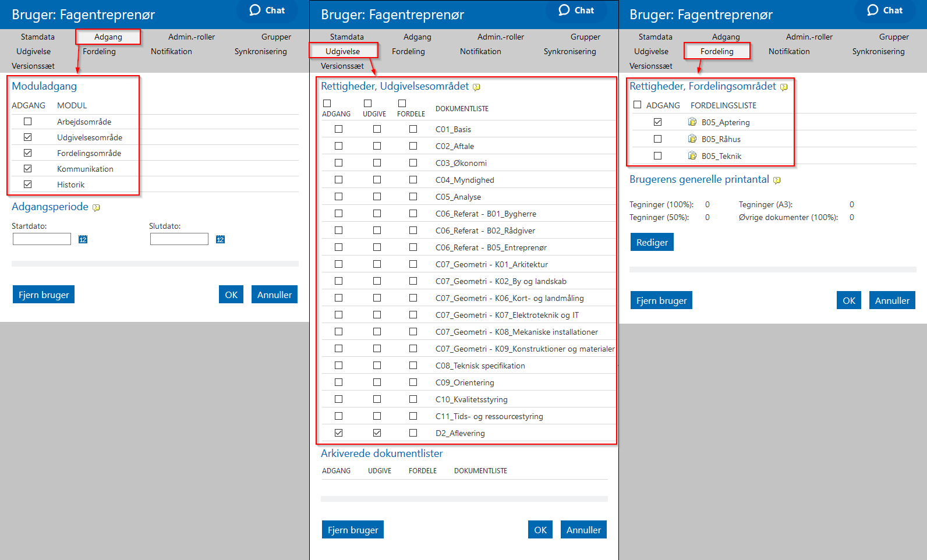Click the B05_Aptering distribution list icon
This screenshot has height=560, width=927.
(692, 122)
